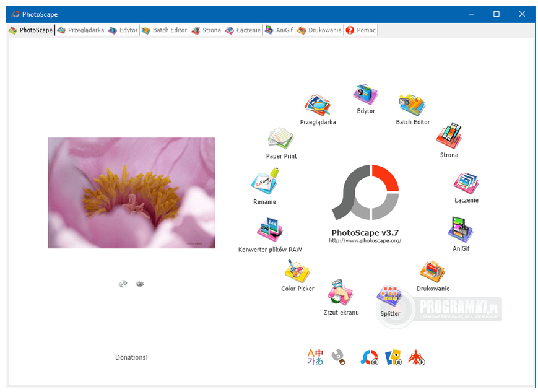Click the Edytor camera icon in the circular menu

pyautogui.click(x=365, y=94)
